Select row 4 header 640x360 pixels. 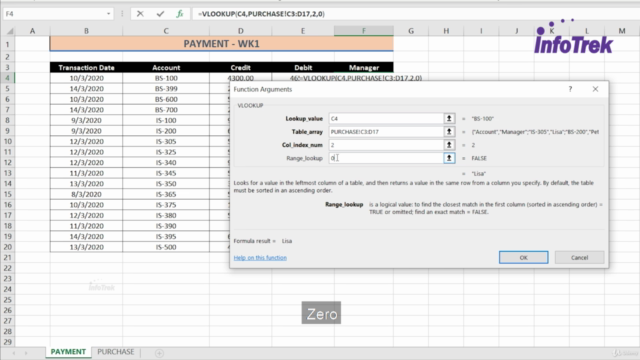(7, 78)
